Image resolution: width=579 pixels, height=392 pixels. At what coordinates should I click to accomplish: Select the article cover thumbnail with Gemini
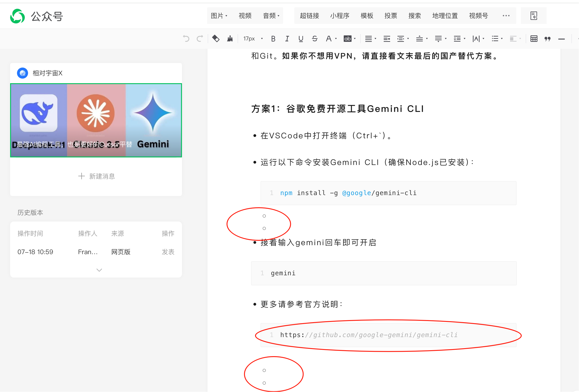tap(96, 120)
